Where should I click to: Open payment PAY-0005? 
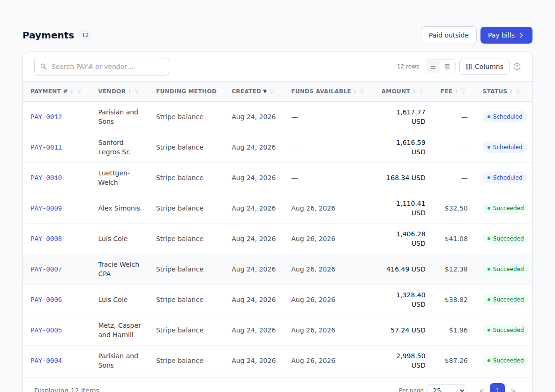(x=46, y=330)
